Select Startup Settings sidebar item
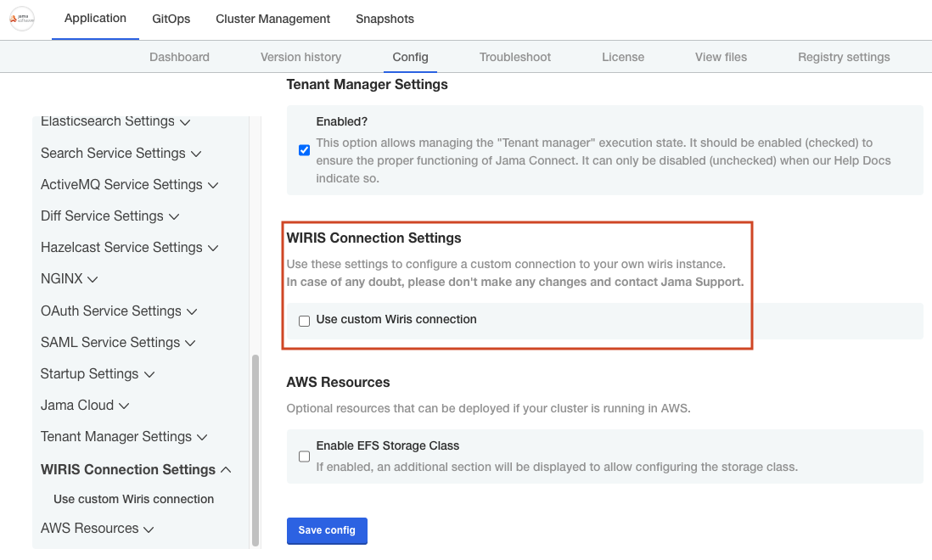This screenshot has width=932, height=560. (89, 374)
